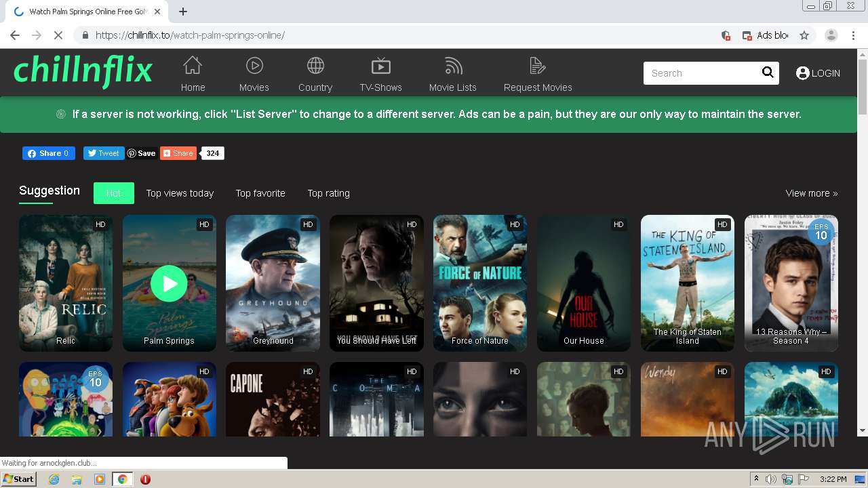Open the Chrome three-dot menu
Viewport: 868px width, 488px height.
coord(854,35)
